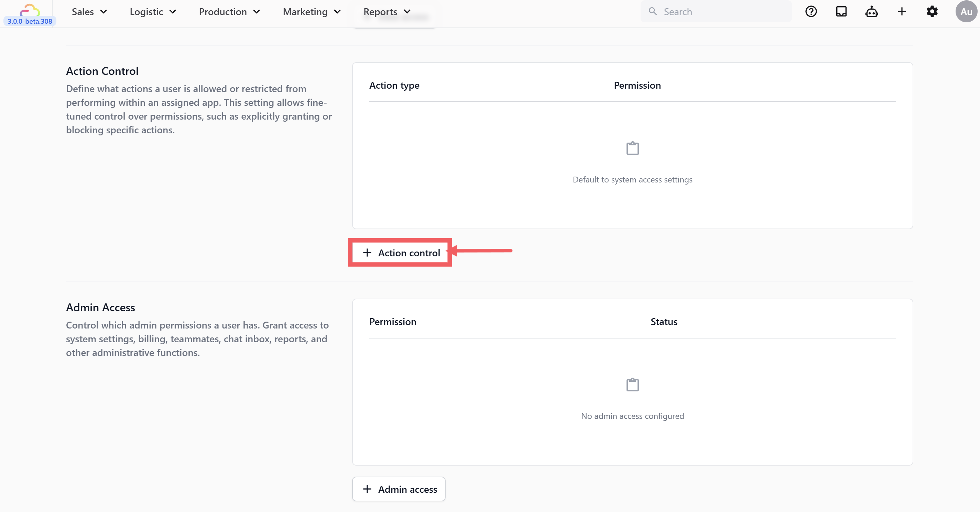Click the cloud logo icon
The height and width of the screenshot is (512, 980).
pos(30,9)
